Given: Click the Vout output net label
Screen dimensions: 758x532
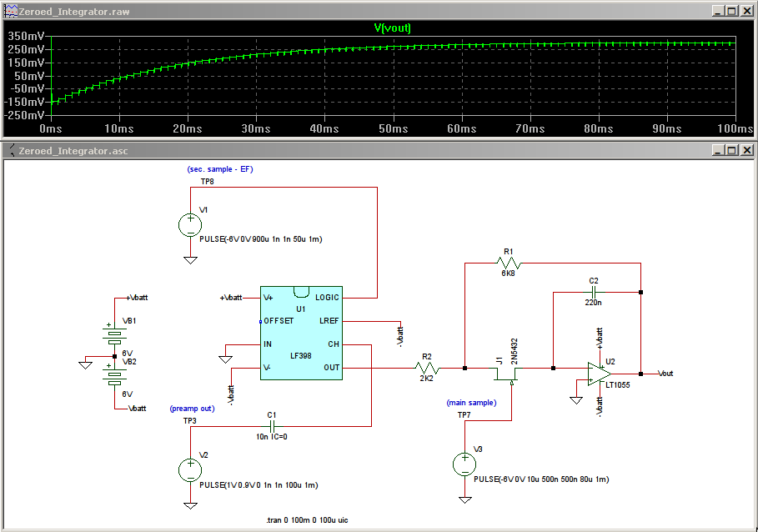Looking at the screenshot, I should click(665, 374).
